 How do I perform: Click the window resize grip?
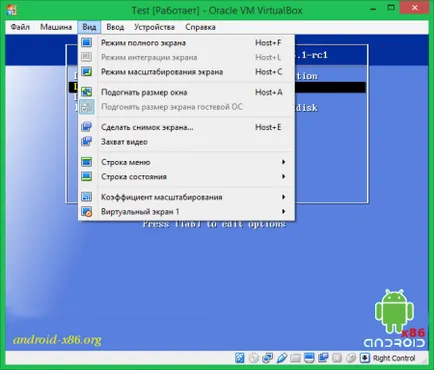tap(424, 360)
